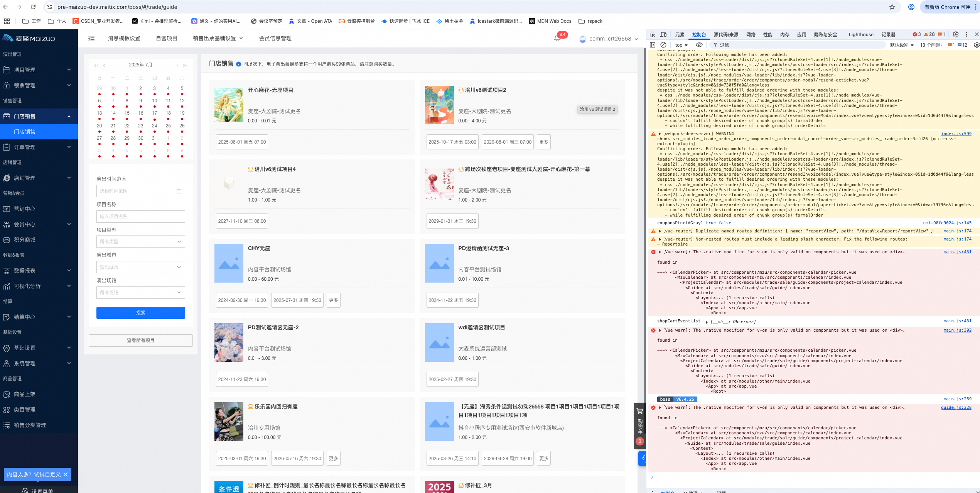Click the DevTools inspect element icon
The image size is (980, 493).
(x=653, y=35)
